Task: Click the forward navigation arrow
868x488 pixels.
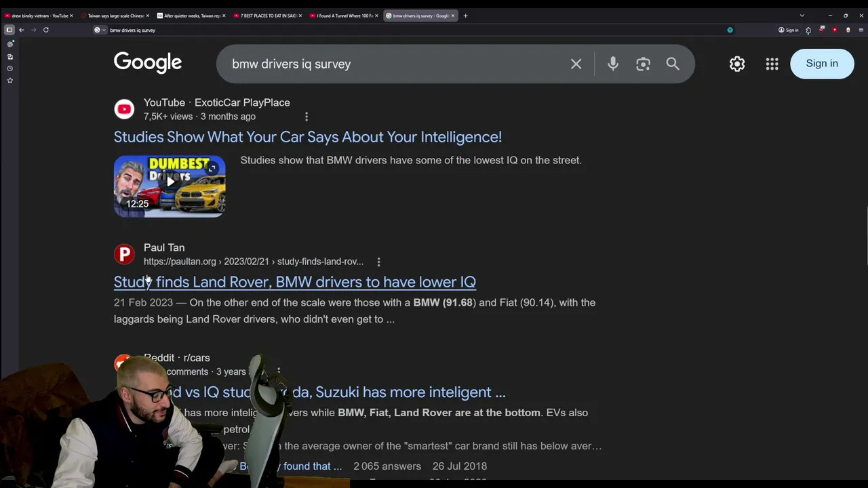Action: 33,30
